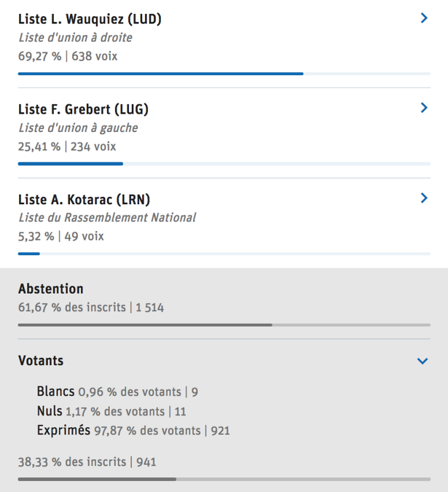Image resolution: width=448 pixels, height=492 pixels.
Task: Select the Exprimés votes row
Action: (133, 430)
